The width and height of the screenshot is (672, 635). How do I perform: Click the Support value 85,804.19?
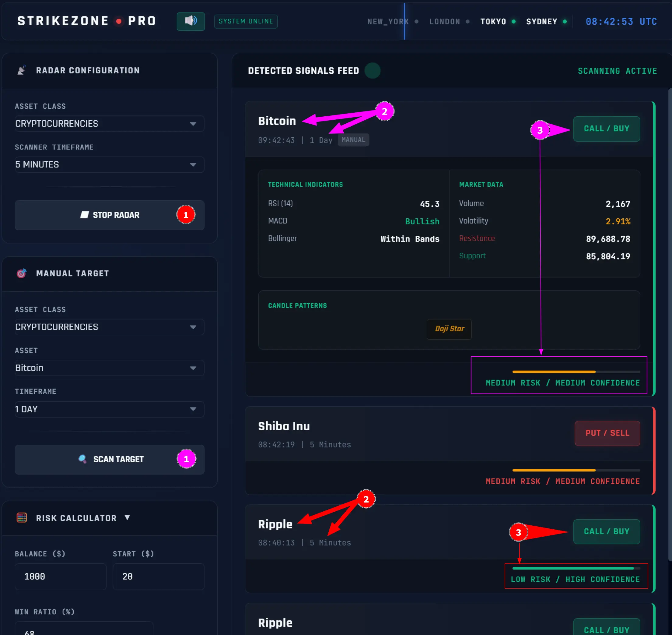(x=608, y=256)
